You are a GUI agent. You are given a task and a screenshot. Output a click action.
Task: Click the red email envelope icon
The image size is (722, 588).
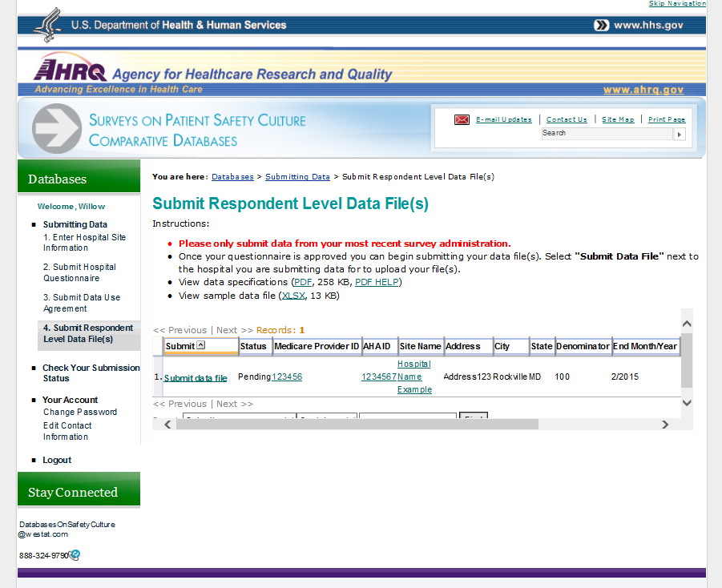coord(462,119)
